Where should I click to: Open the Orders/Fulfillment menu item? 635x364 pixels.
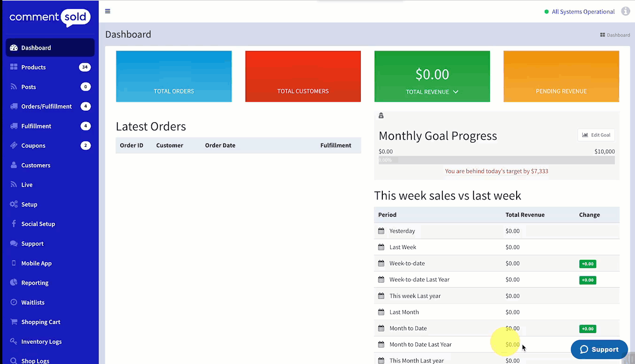click(46, 106)
